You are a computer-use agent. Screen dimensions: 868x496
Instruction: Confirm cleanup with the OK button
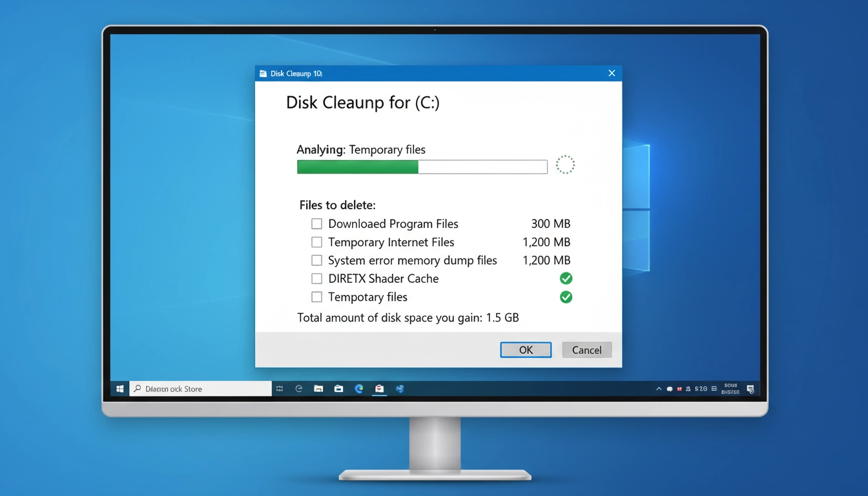click(x=525, y=349)
